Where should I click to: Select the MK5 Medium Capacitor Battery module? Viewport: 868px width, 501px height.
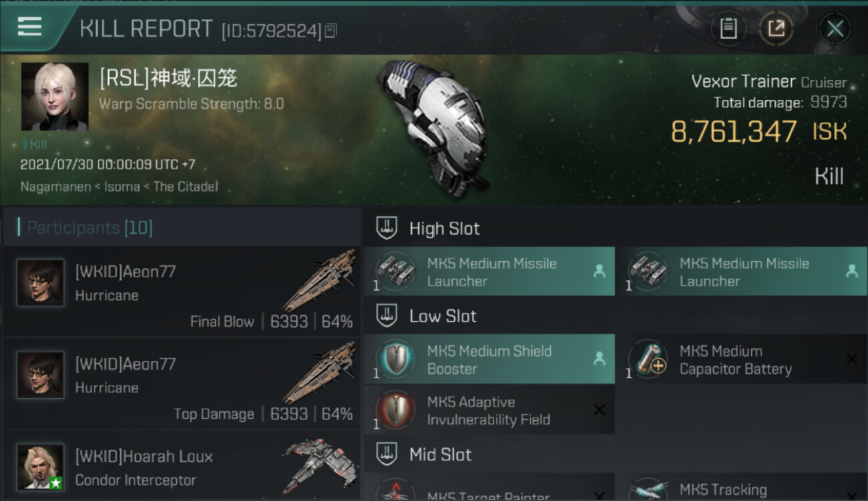[742, 359]
